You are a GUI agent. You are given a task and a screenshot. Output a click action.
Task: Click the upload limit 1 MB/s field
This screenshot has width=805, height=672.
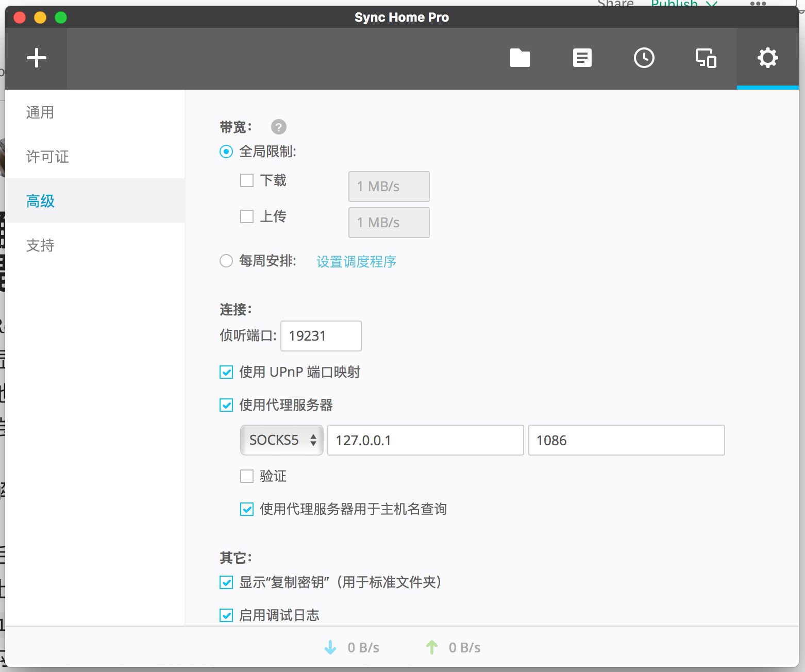tap(389, 223)
